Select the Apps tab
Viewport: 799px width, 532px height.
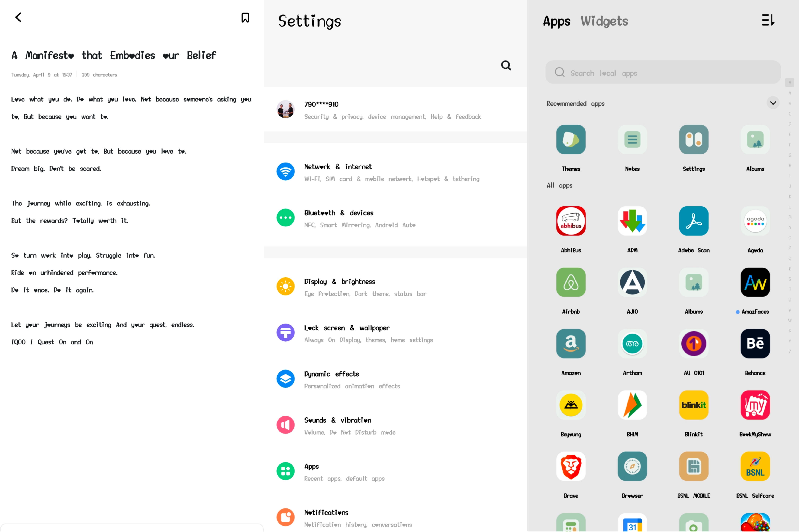coord(556,21)
